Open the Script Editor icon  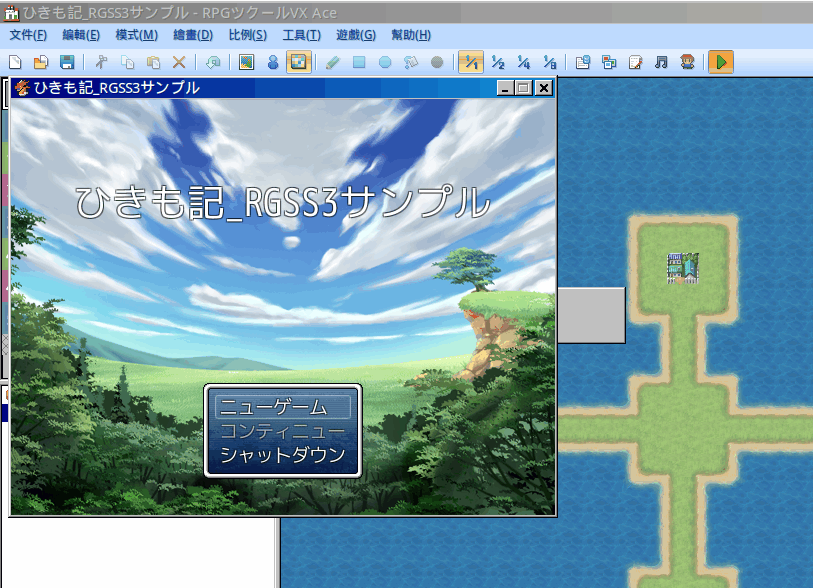point(635,63)
